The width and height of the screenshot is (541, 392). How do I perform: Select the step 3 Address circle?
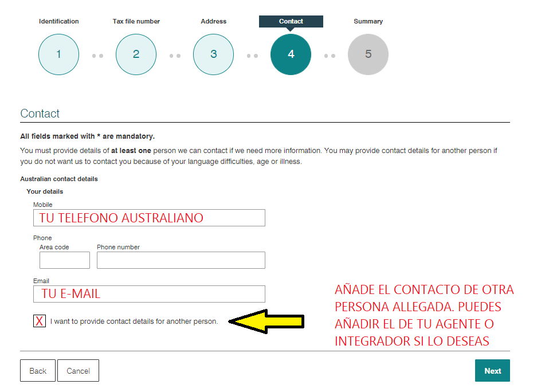coord(213,54)
